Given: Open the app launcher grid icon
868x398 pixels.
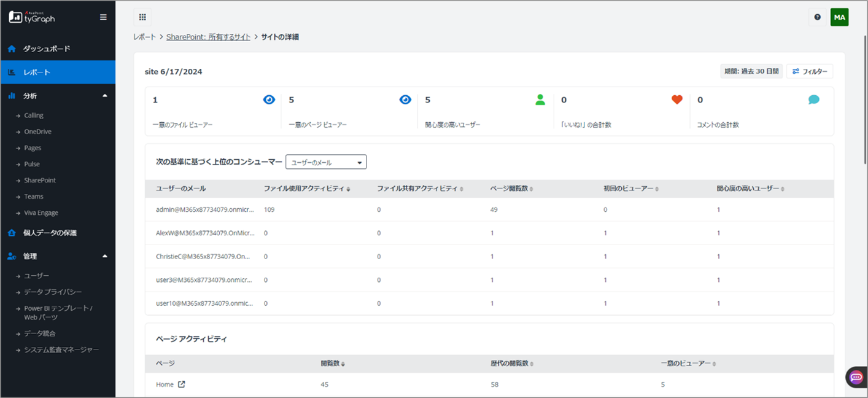Looking at the screenshot, I should point(142,17).
